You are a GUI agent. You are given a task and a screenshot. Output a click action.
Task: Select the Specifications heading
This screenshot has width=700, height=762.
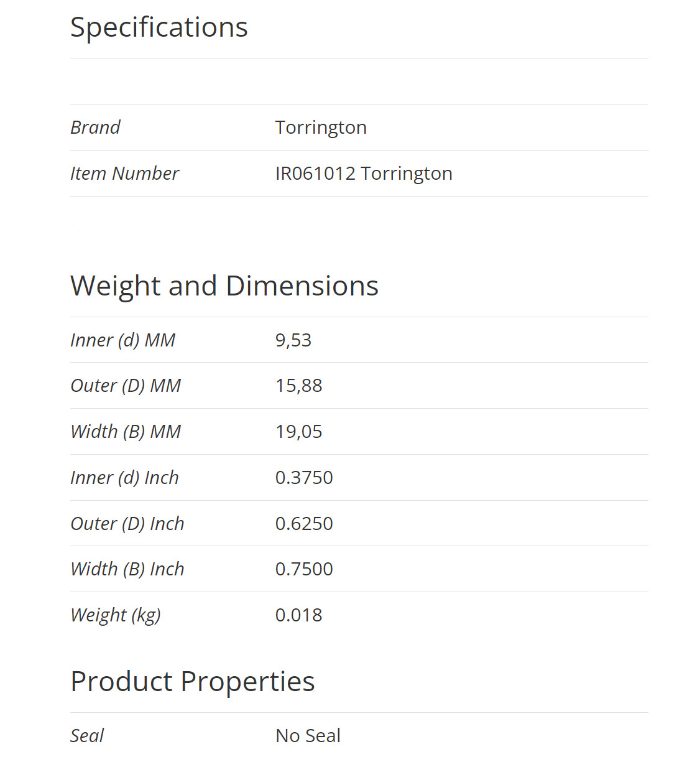[159, 28]
